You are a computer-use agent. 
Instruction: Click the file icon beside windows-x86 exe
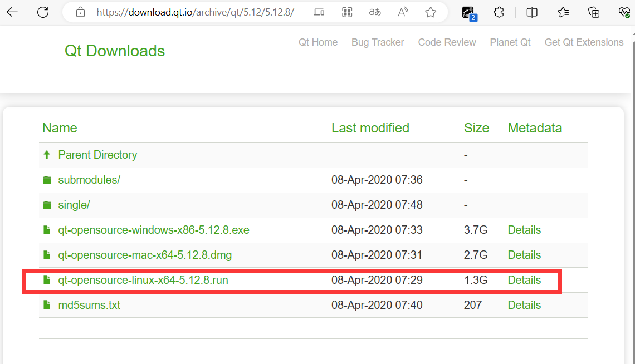47,230
